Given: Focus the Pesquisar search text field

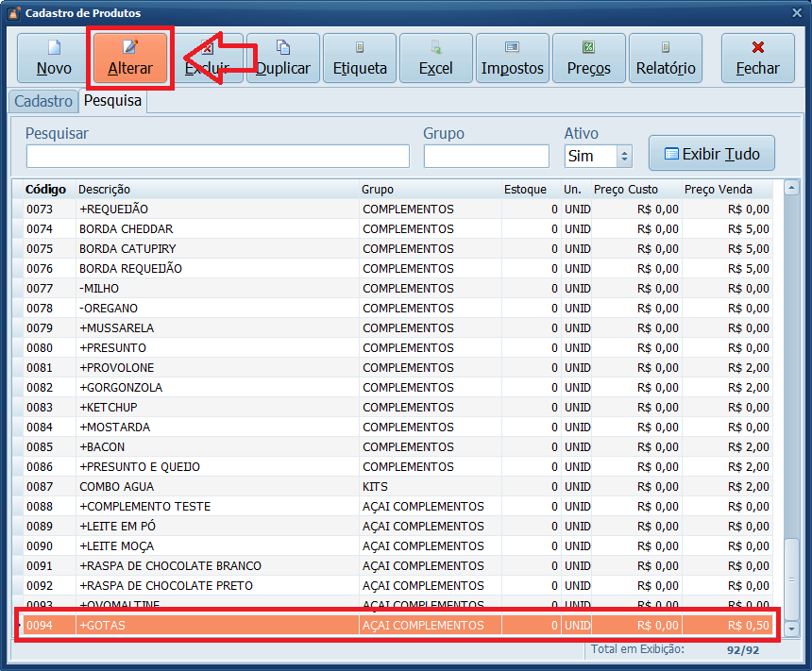Looking at the screenshot, I should [217, 157].
